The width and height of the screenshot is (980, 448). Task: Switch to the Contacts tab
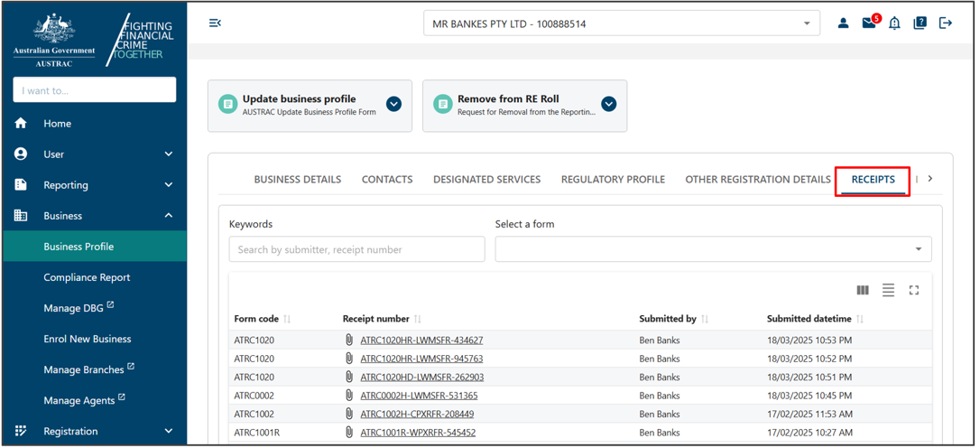[x=387, y=180]
